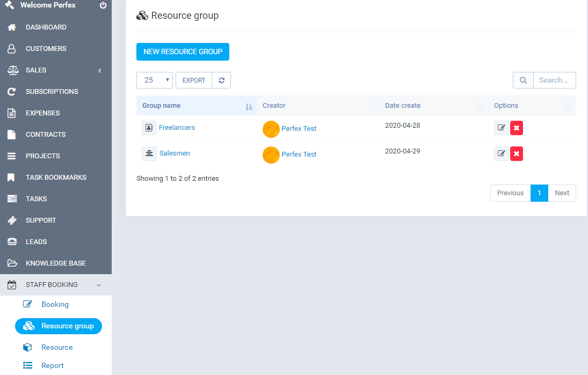Open the Salesmen group link

click(x=175, y=153)
